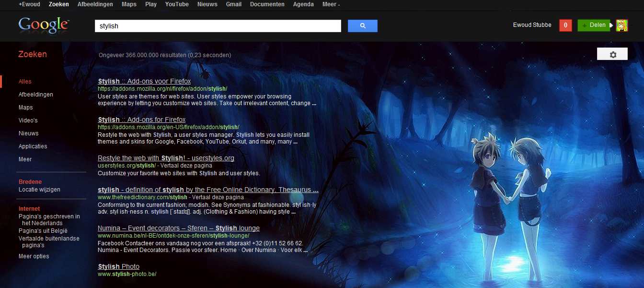Expand Meer in the left sidebar

point(25,159)
